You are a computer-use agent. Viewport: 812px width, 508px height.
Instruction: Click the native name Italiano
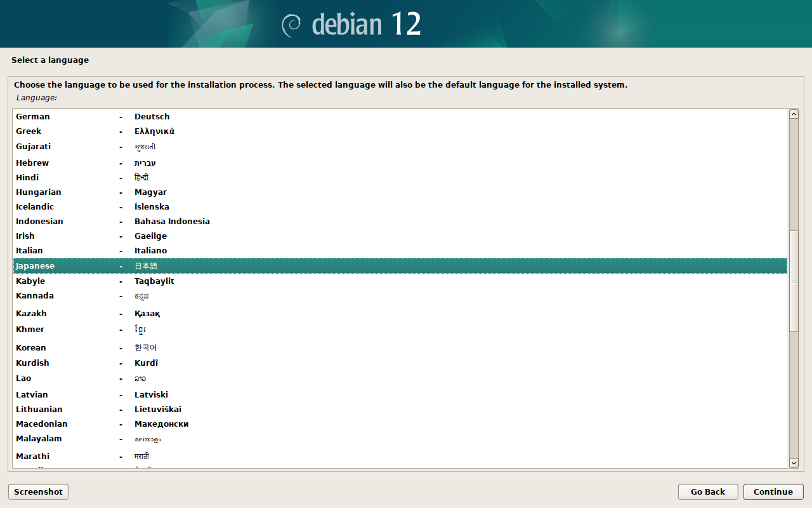click(x=150, y=250)
